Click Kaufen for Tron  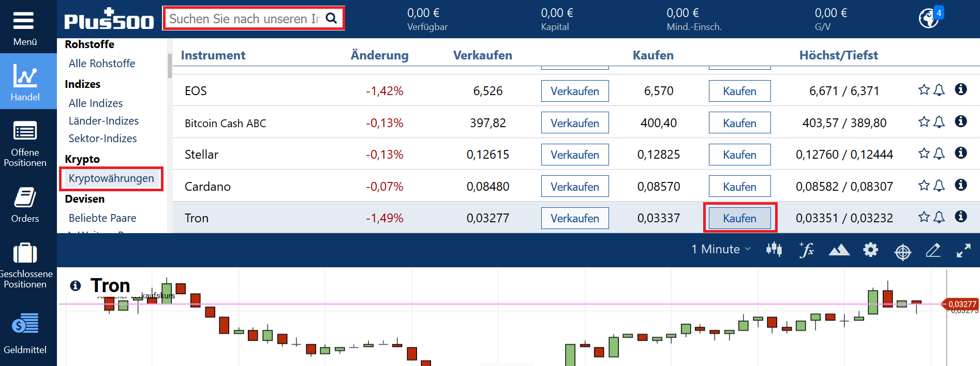[x=739, y=218]
